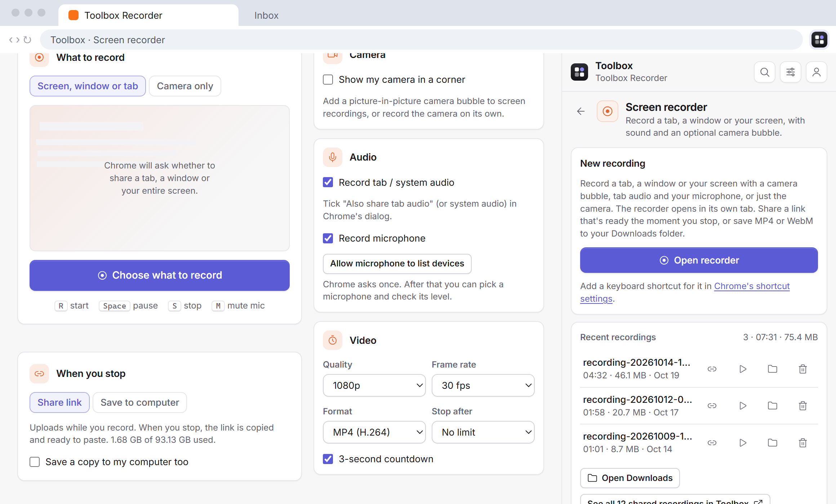Image resolution: width=836 pixels, height=504 pixels.
Task: Uncheck Record tab / system audio
Action: [328, 183]
